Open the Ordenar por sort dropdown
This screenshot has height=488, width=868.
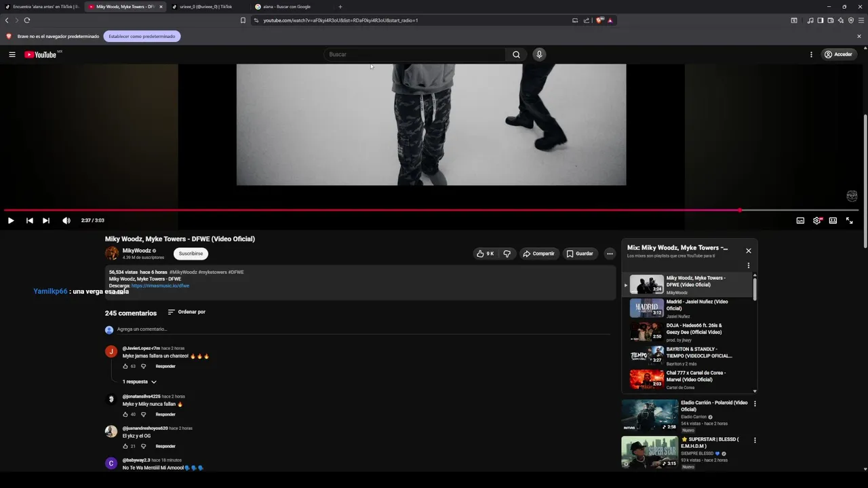186,312
